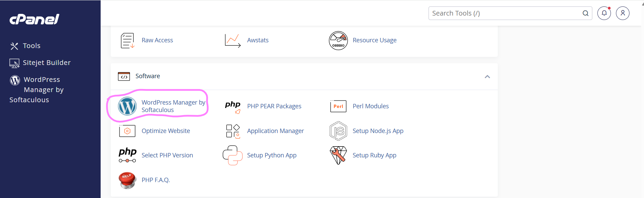Open the Optimize Website link
644x198 pixels.
click(x=165, y=131)
